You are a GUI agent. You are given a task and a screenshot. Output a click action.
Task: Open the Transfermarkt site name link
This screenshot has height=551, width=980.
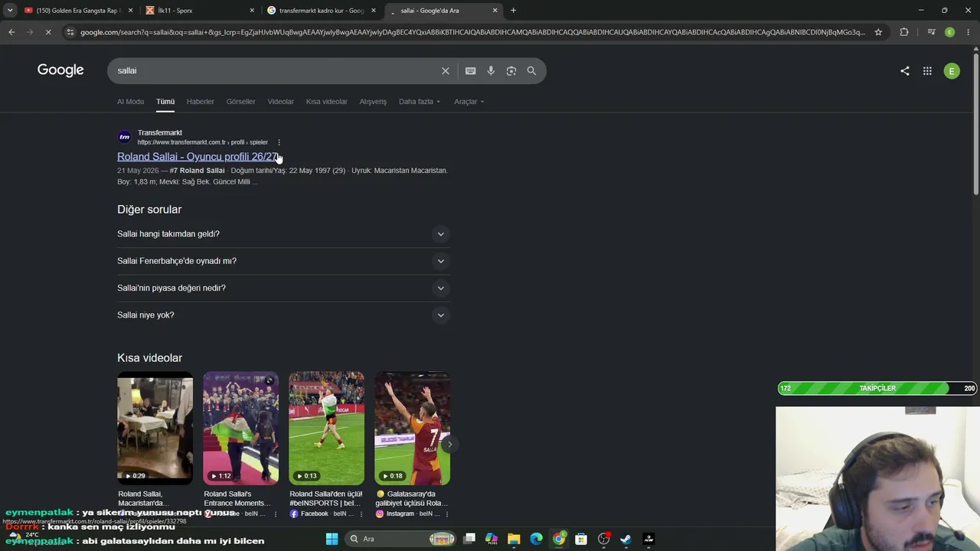160,133
